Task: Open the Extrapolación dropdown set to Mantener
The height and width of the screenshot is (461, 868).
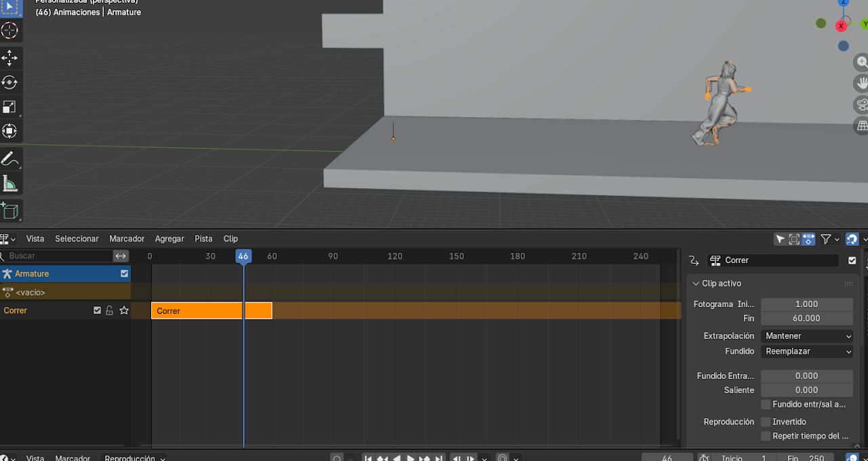Action: [807, 336]
